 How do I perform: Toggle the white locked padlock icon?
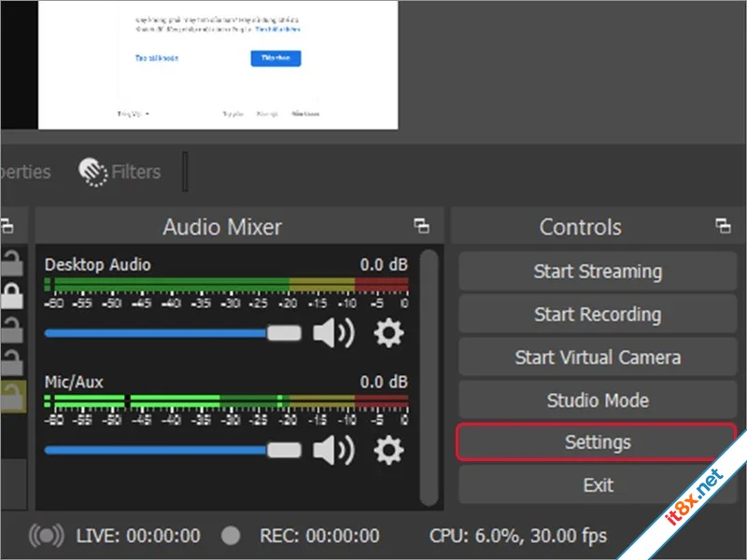[x=12, y=296]
